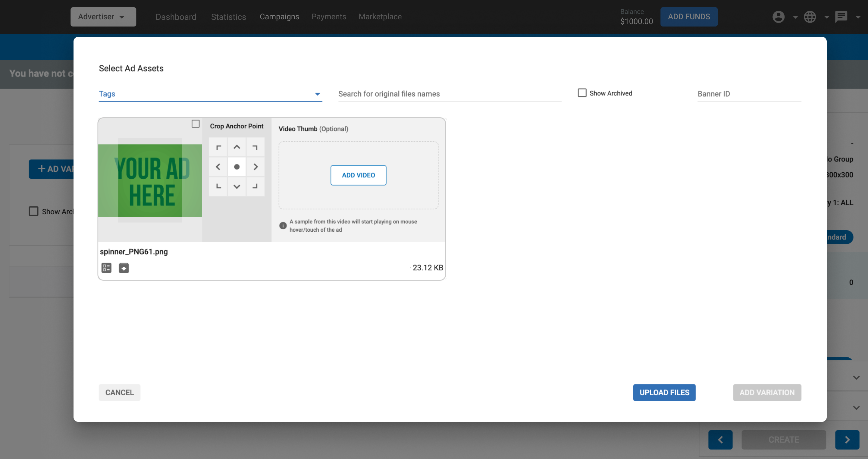Click the YOUR AD HERE thumbnail
868x461 pixels.
pos(150,180)
